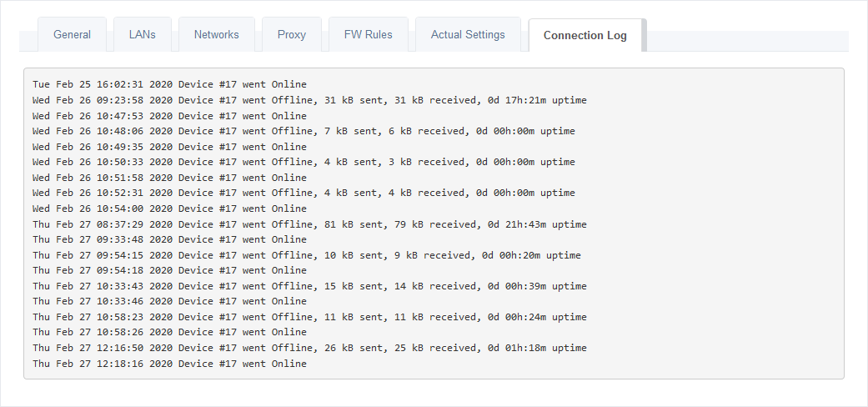Select log line Thu Feb 27 12:16:50 Offline
Image resolution: width=868 pixels, height=407 pixels.
(x=309, y=349)
